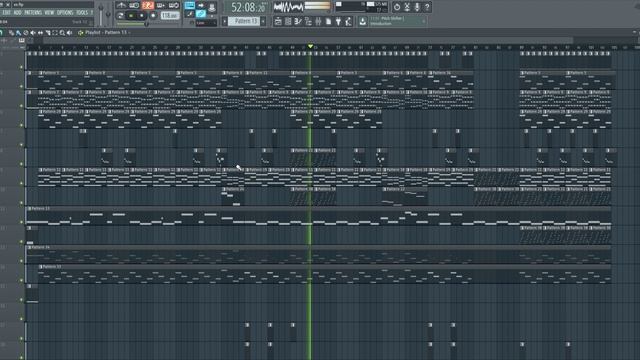Click the plugin picker plug icon
This screenshot has width=640, height=360.
click(338, 21)
